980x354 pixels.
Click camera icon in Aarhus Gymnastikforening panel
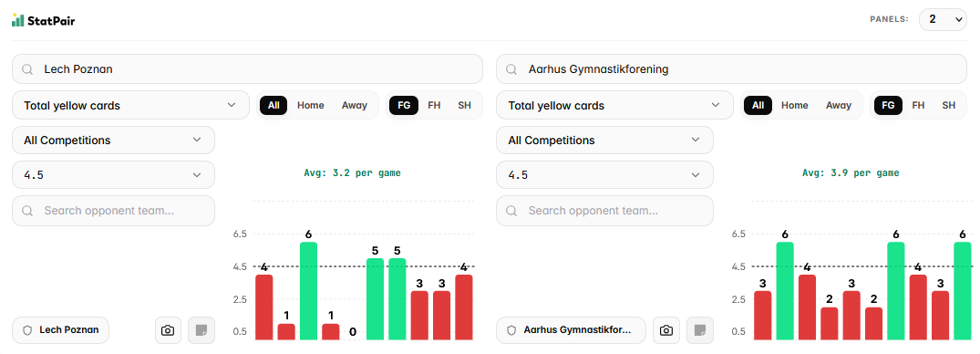tap(667, 330)
